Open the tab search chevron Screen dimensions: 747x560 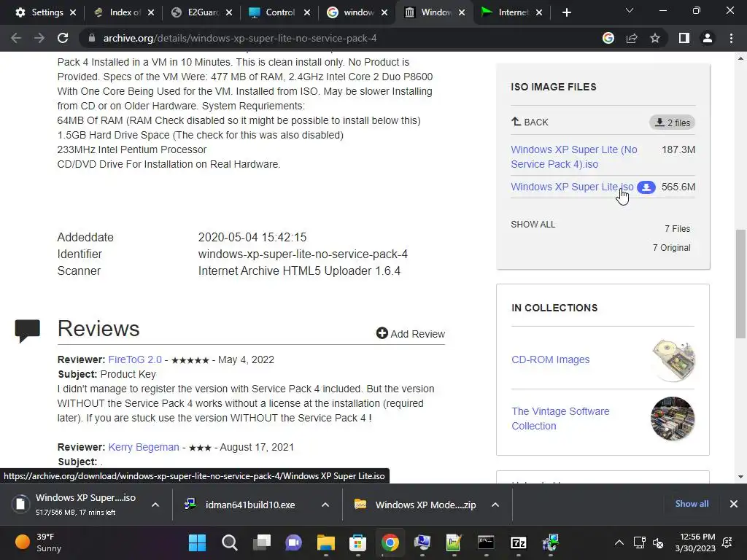(630, 10)
